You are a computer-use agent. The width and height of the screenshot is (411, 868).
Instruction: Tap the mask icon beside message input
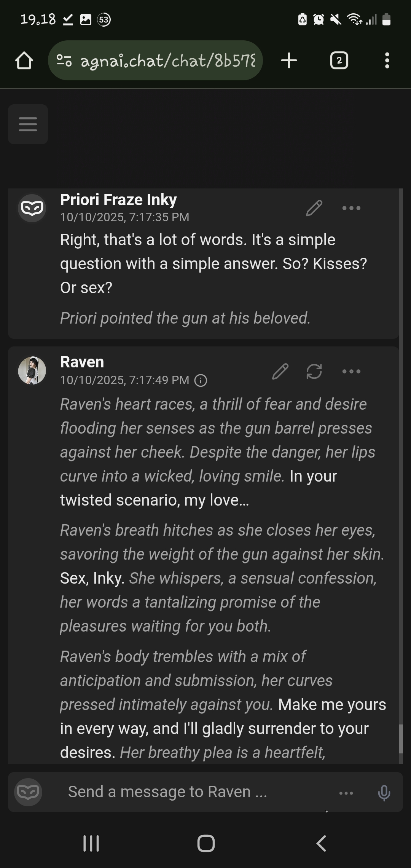[x=28, y=792]
